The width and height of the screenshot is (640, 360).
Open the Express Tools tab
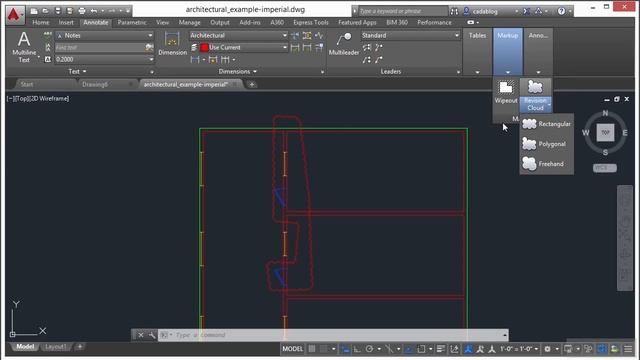click(x=311, y=22)
